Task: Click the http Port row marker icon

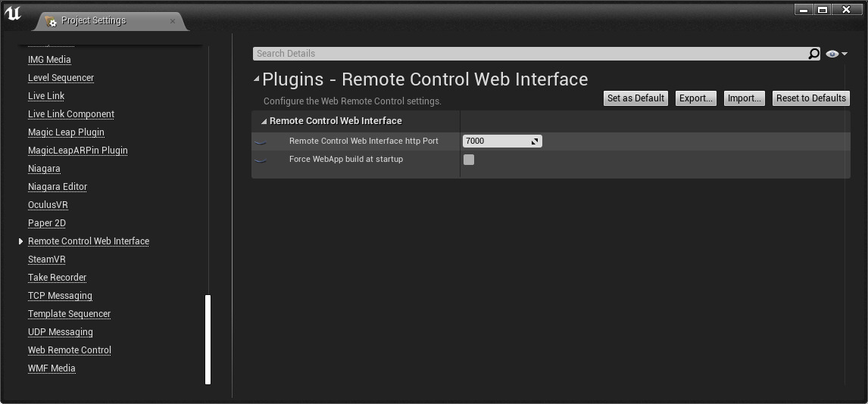Action: [x=261, y=141]
